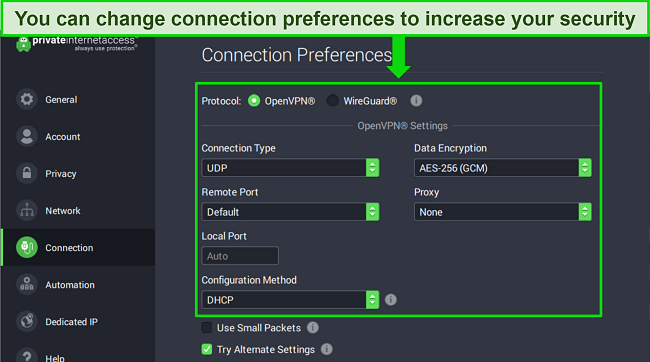
Task: Enable the Use Small Packets checkbox
Action: 206,328
